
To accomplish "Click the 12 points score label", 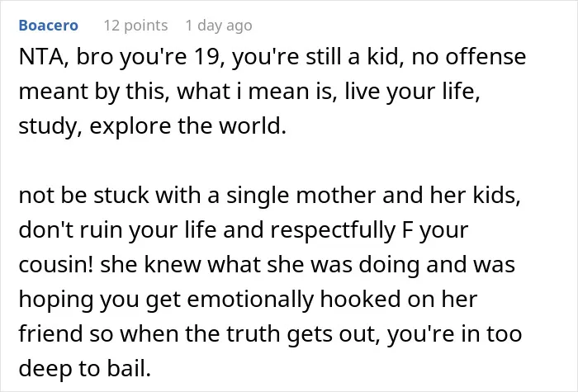I will [x=135, y=26].
